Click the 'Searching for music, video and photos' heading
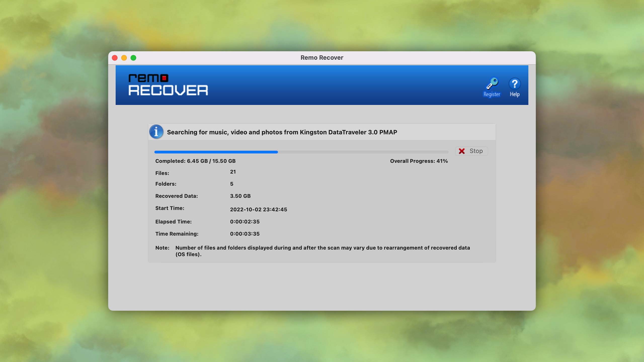Screen dimensions: 644x362 click(282, 132)
